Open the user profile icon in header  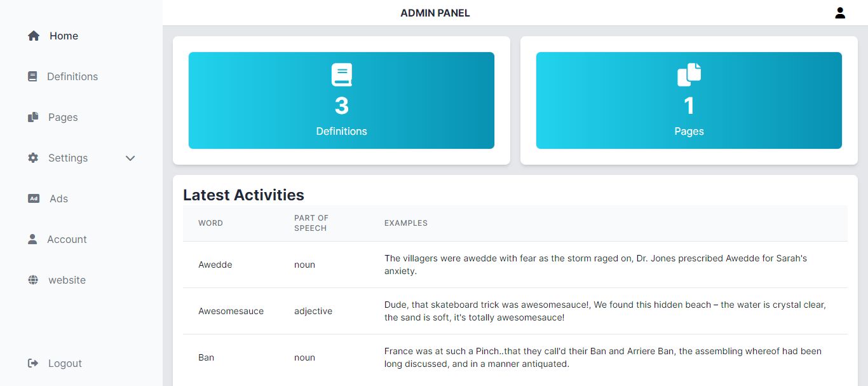[x=840, y=13]
